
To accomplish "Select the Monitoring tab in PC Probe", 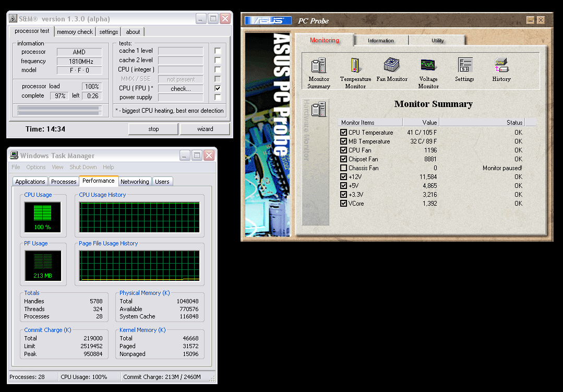I will click(324, 40).
